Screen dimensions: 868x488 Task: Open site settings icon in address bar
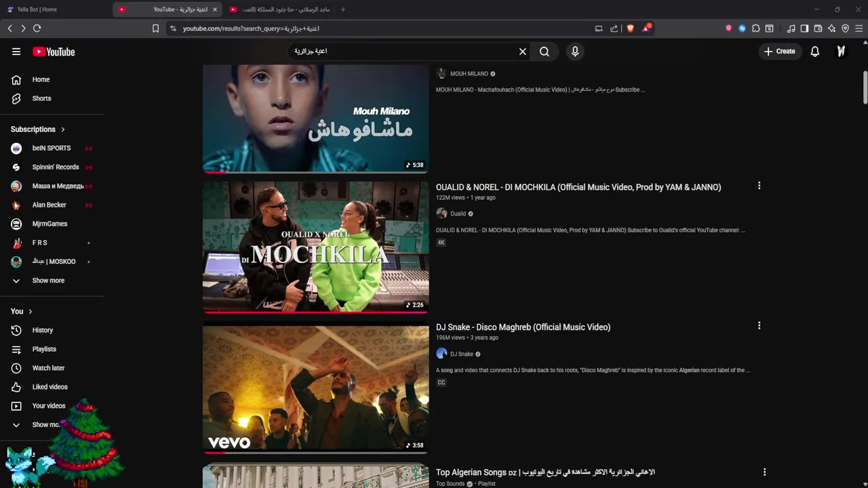coord(173,28)
